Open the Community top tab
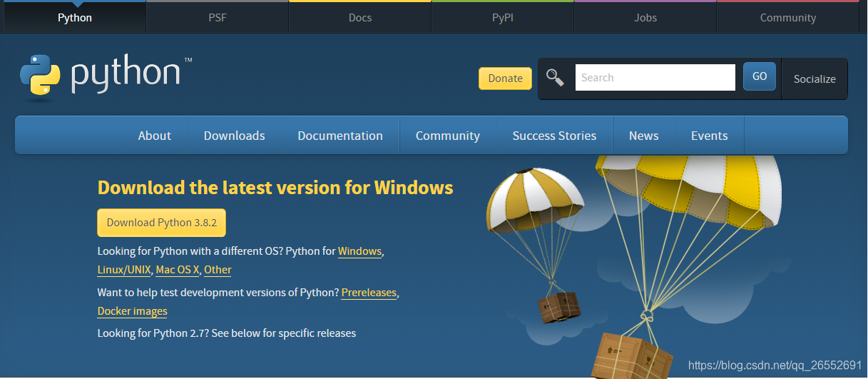The width and height of the screenshot is (868, 379). coord(788,17)
